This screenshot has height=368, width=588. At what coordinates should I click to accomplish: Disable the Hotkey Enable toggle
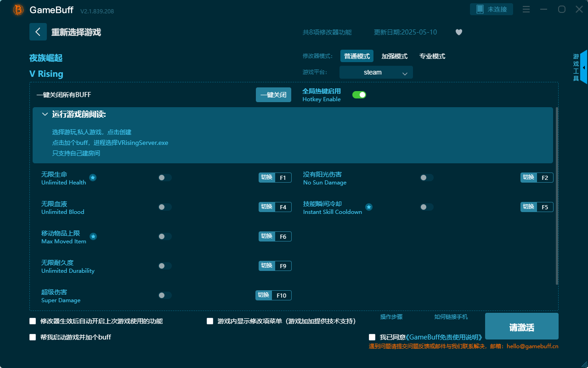[x=359, y=95]
